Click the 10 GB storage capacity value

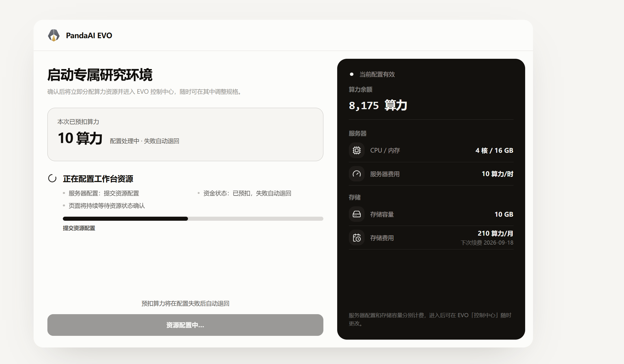click(504, 214)
